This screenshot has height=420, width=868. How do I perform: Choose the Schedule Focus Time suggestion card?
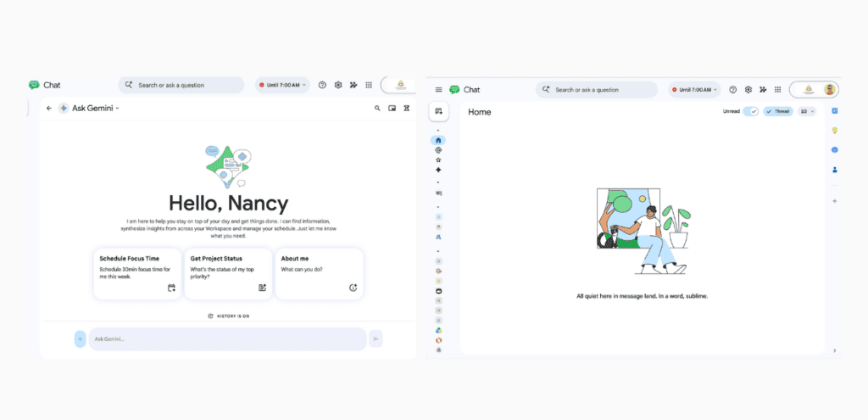[x=137, y=274]
